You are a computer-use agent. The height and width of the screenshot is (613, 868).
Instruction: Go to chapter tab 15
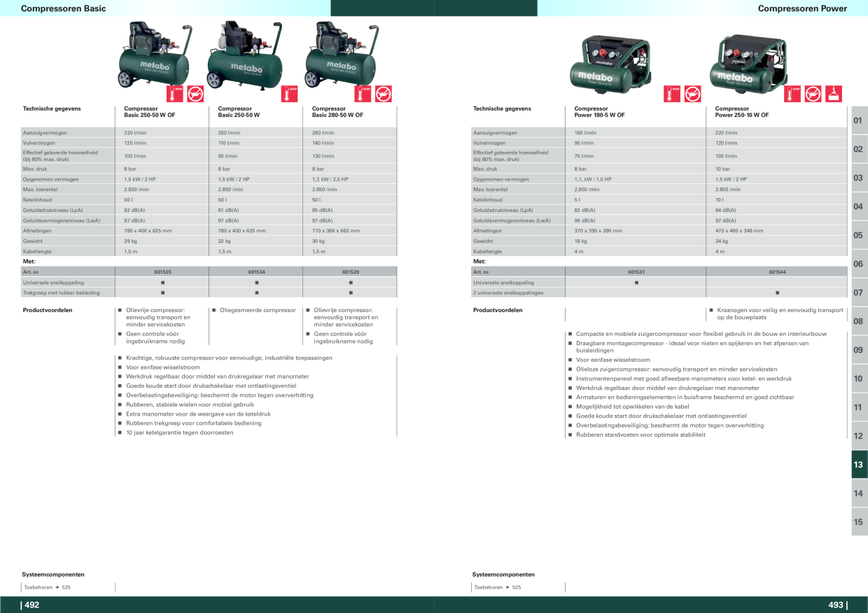[x=859, y=522]
